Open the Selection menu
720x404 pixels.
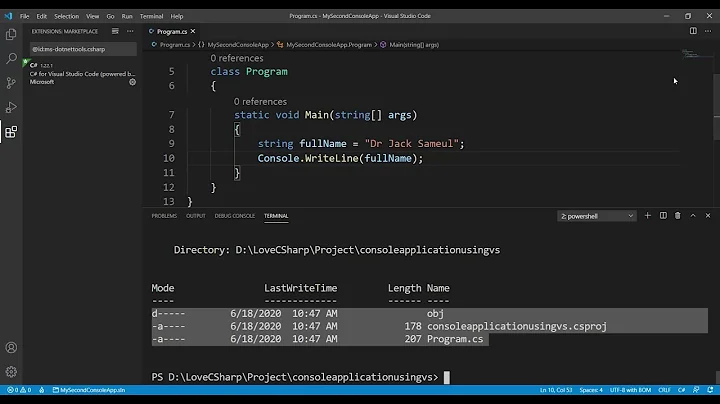coord(67,16)
